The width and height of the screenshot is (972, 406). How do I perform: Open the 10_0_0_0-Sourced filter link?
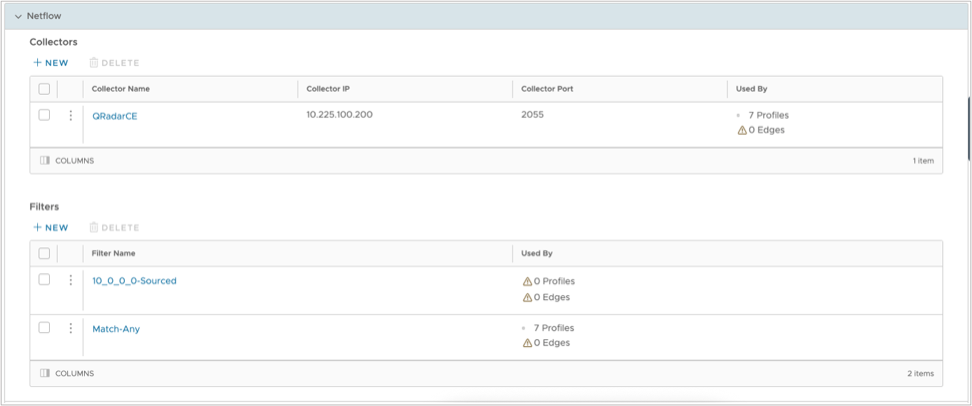tap(134, 281)
